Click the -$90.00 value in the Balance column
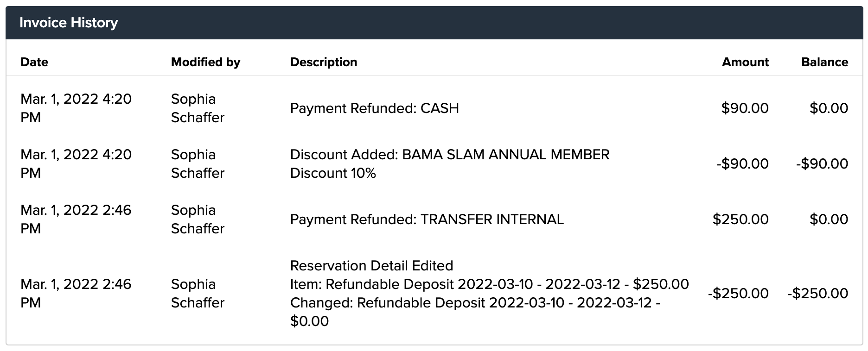The width and height of the screenshot is (868, 351). pyautogui.click(x=822, y=164)
